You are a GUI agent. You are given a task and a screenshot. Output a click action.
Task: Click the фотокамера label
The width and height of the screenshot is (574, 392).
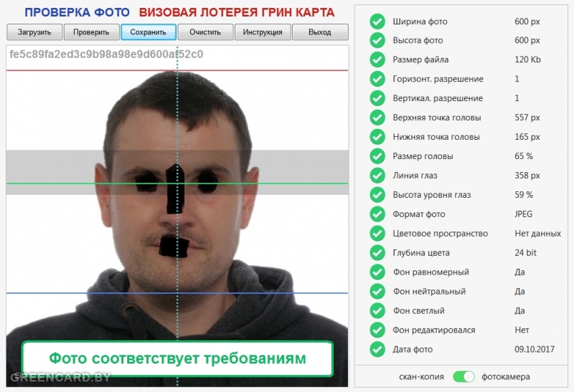click(506, 376)
